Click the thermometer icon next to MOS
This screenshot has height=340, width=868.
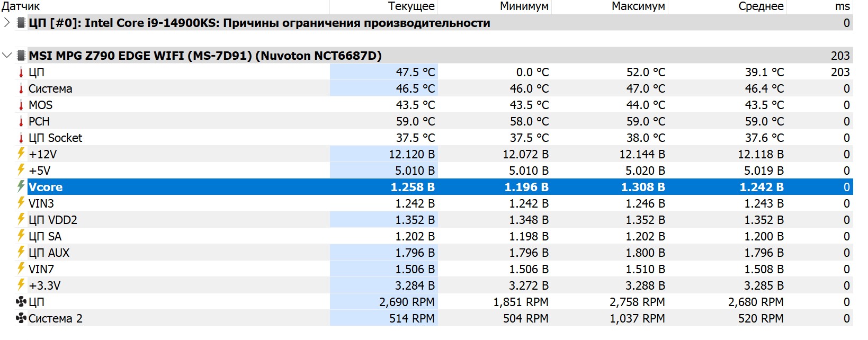(21, 105)
